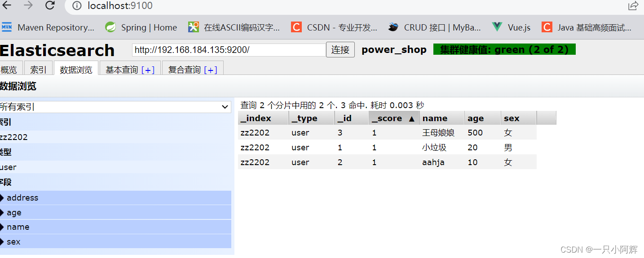This screenshot has width=644, height=258.
Task: Open the CRUD 接口 MyBatis bookmark
Action: pyautogui.click(x=435, y=27)
